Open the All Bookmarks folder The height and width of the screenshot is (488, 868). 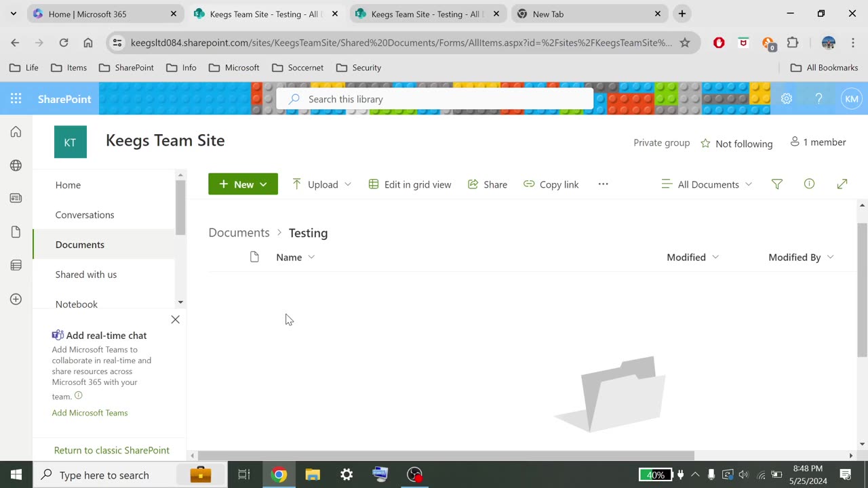point(825,68)
